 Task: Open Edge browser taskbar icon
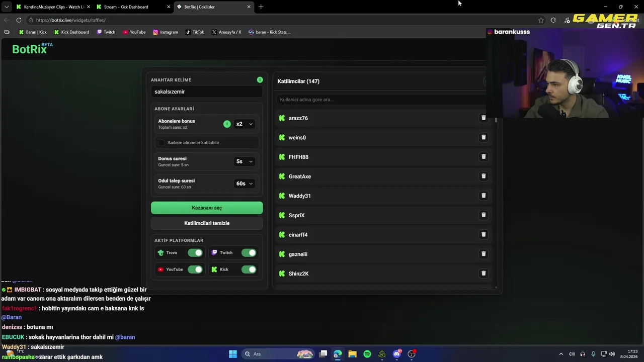click(338, 354)
